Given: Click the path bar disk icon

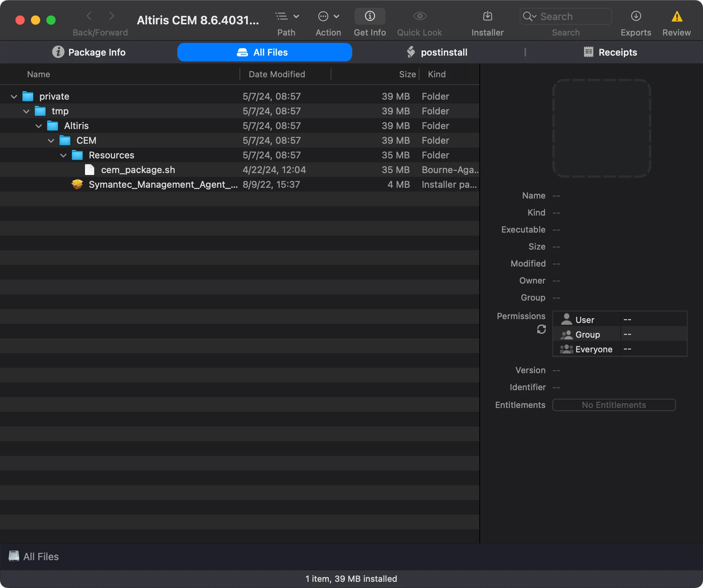Looking at the screenshot, I should pos(14,556).
